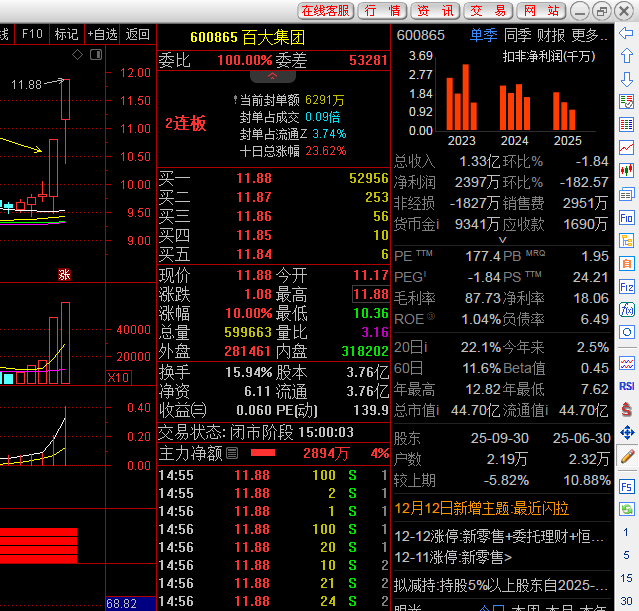Open the stacked windows multi-view icon

[x=626, y=194]
